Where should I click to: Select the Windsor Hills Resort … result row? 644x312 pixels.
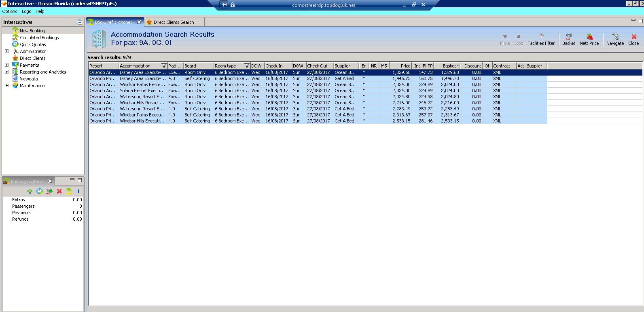[318, 103]
